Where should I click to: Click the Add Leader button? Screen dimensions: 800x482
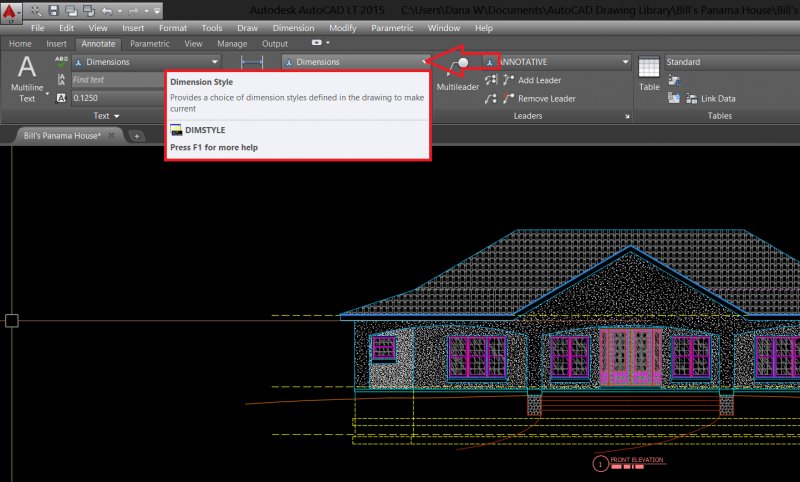coord(533,80)
